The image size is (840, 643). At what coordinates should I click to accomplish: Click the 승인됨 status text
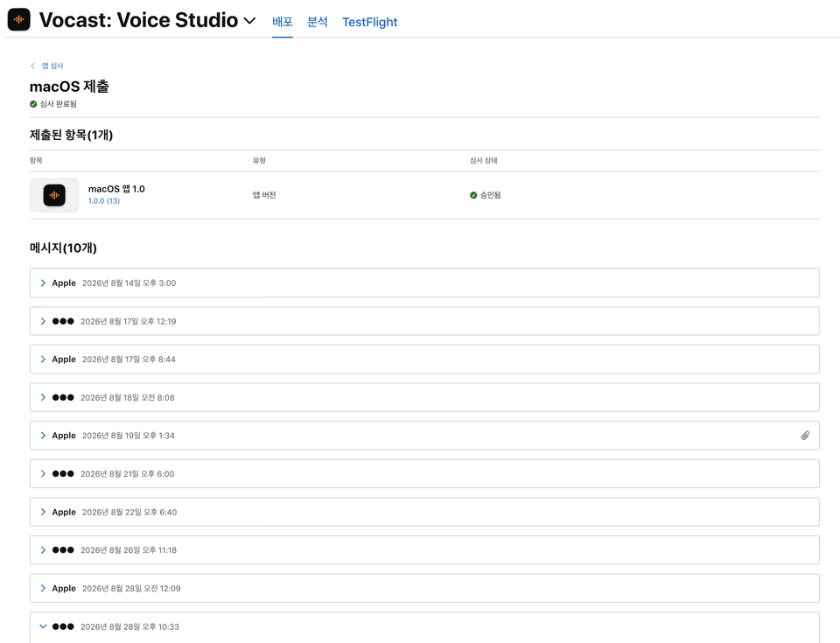click(x=490, y=195)
